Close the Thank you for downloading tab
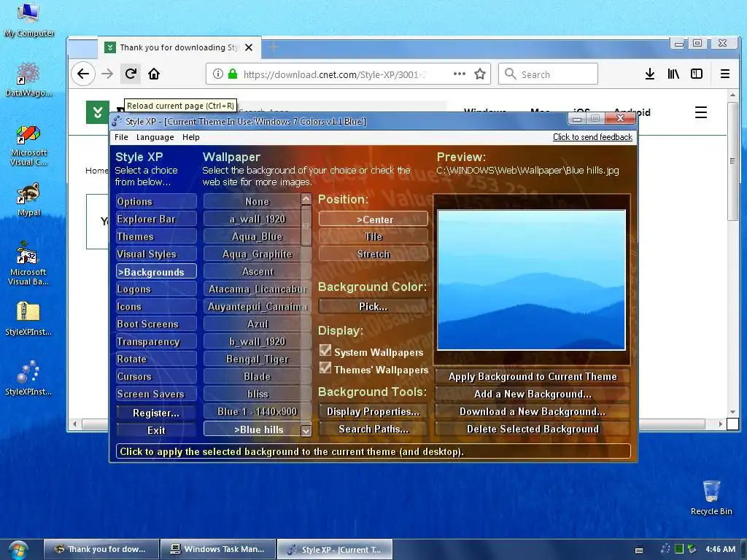The image size is (747, 560). coord(249,47)
